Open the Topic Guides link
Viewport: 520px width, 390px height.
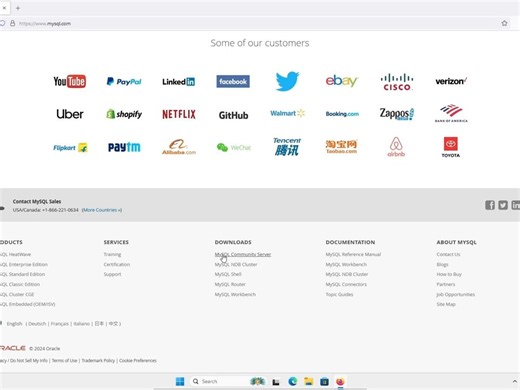coord(339,294)
